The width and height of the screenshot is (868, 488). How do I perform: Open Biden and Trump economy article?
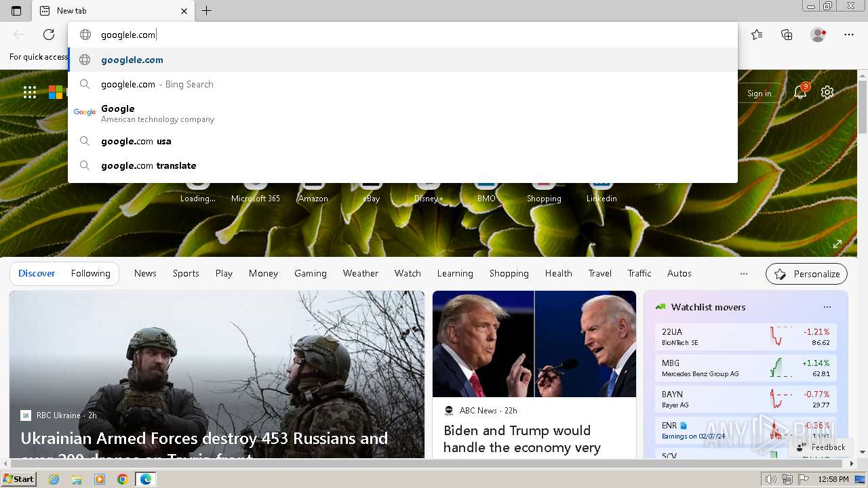coord(534,375)
